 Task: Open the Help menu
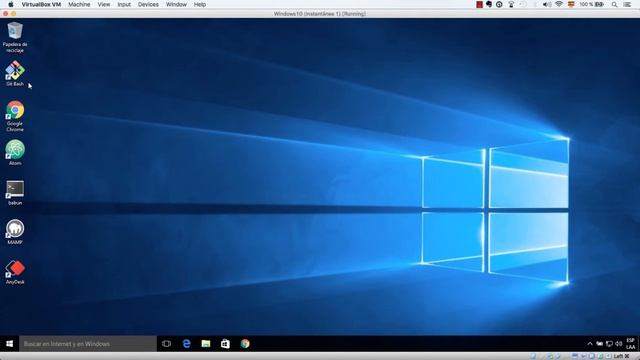point(200,4)
